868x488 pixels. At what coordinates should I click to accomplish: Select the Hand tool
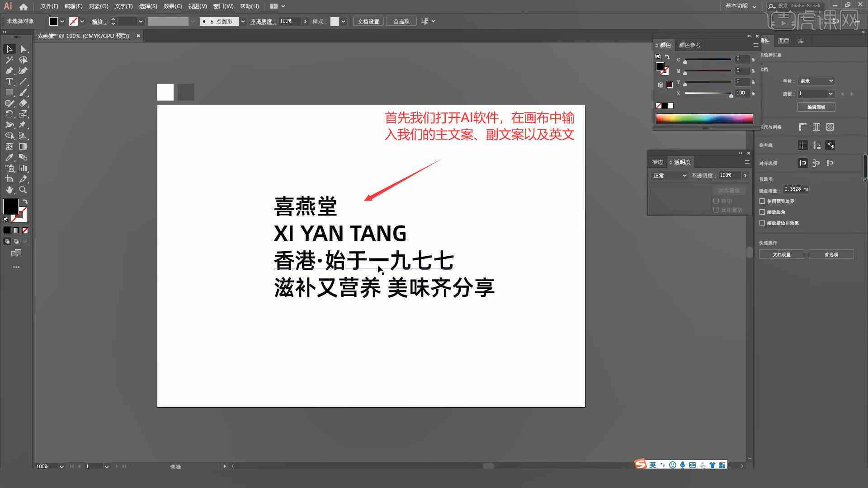tap(9, 189)
